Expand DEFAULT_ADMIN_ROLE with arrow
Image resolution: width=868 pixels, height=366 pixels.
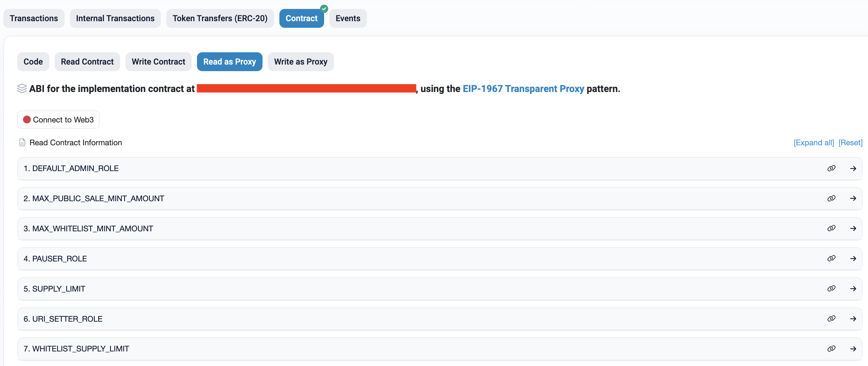[x=853, y=168]
